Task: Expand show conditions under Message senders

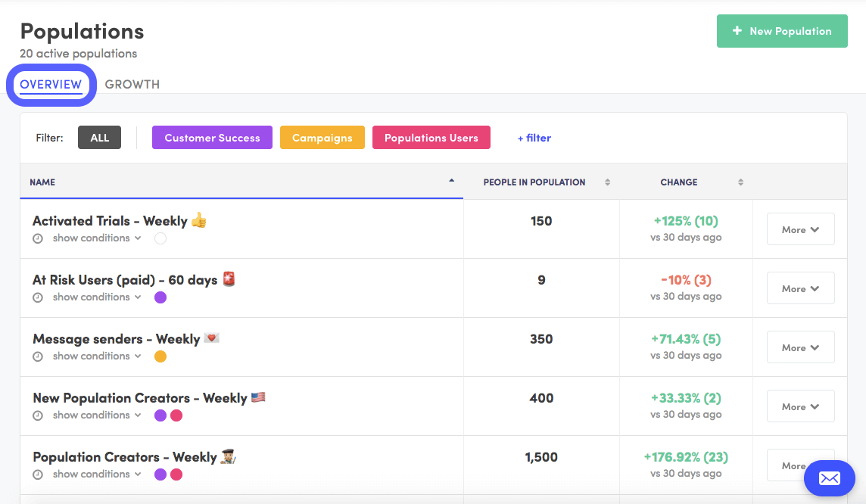Action: point(92,356)
